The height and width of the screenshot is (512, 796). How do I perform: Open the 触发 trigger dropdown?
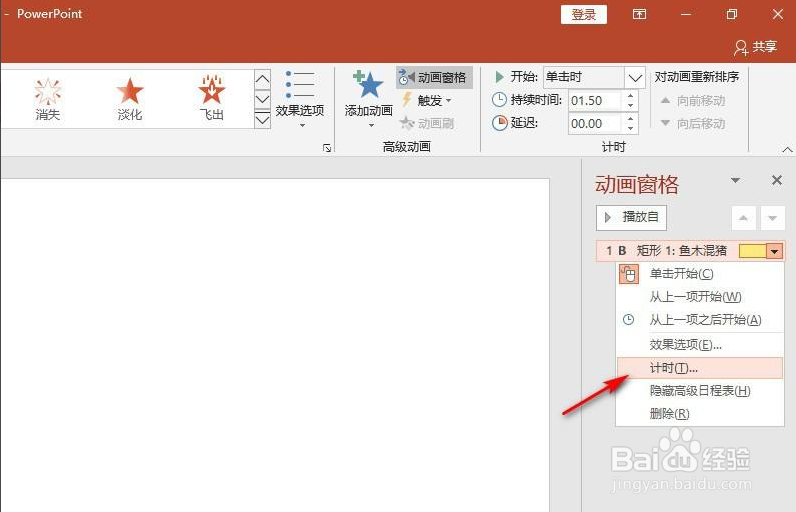click(x=426, y=100)
